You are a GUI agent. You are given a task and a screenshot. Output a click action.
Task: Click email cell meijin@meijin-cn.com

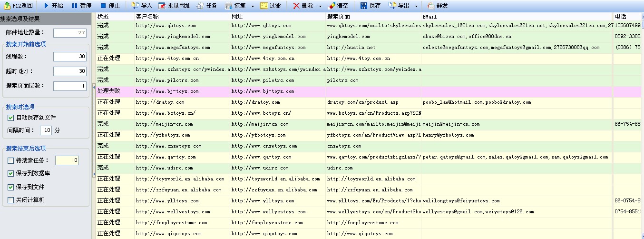(x=517, y=124)
